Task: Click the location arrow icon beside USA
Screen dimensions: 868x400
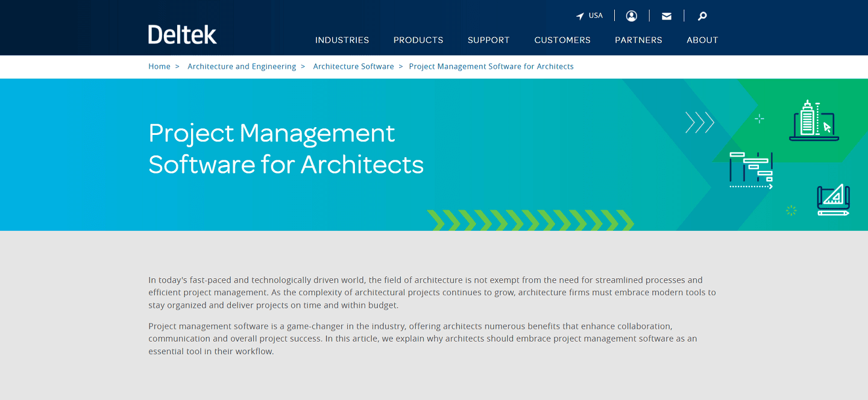Action: (579, 15)
